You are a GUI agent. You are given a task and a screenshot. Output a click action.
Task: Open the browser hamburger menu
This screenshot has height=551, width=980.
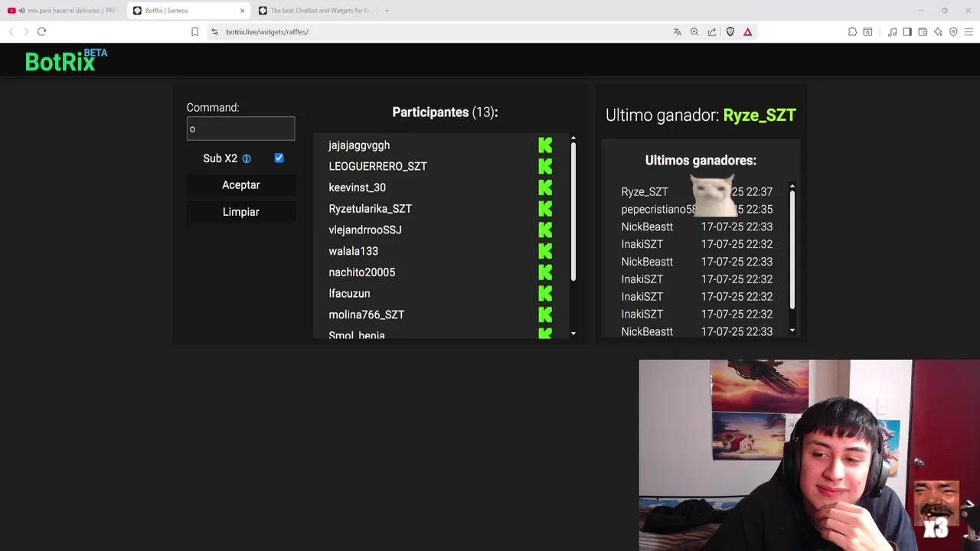tap(969, 32)
